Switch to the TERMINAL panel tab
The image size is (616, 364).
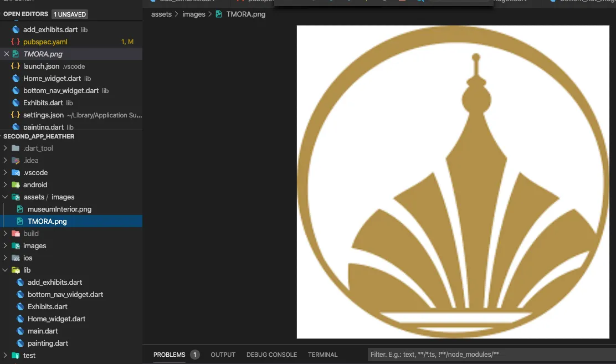(322, 355)
